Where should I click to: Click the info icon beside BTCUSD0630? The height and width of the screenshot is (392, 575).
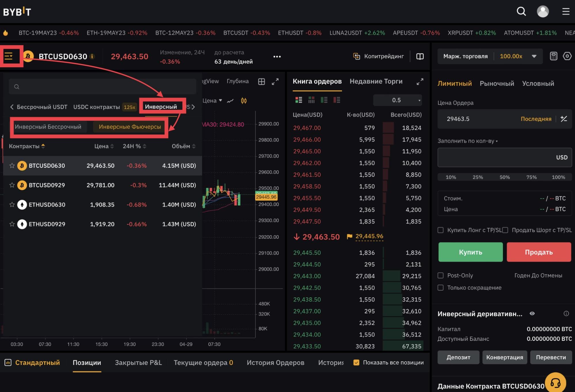point(92,56)
